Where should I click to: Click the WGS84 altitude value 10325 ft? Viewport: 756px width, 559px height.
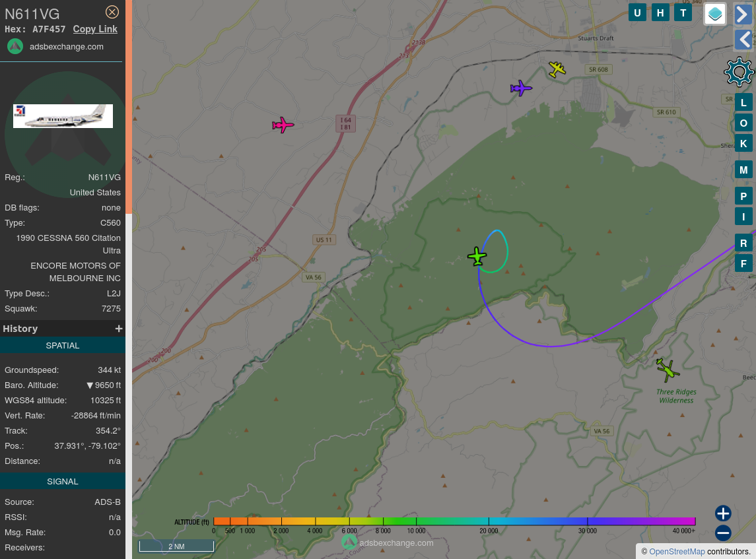tap(106, 401)
